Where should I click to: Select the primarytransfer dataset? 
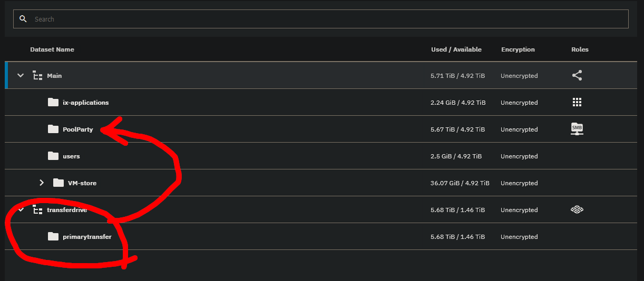(87, 237)
